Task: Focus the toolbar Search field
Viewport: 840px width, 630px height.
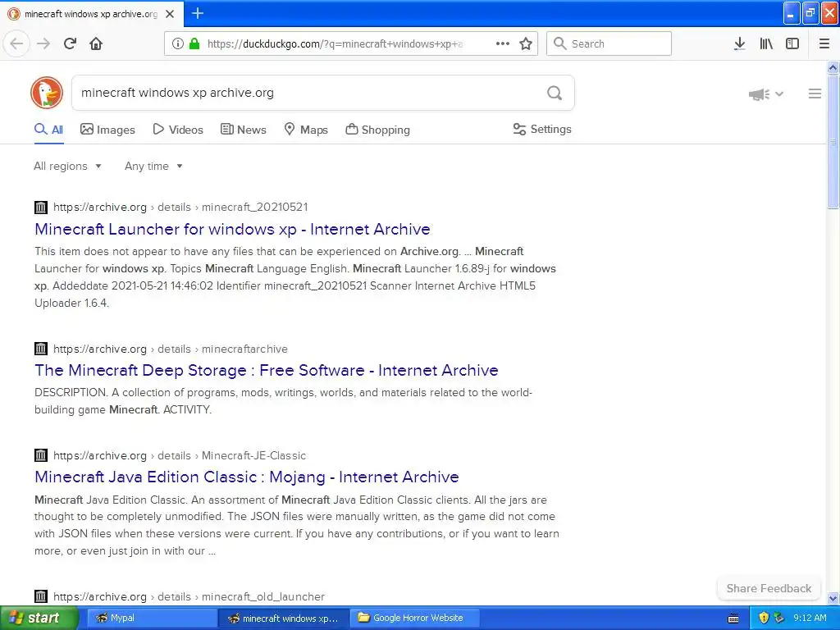Action: [609, 43]
